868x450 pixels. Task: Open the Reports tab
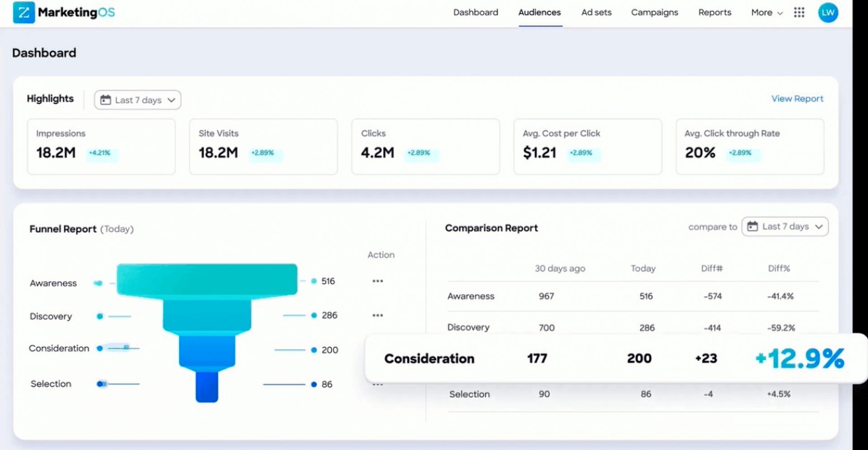714,13
